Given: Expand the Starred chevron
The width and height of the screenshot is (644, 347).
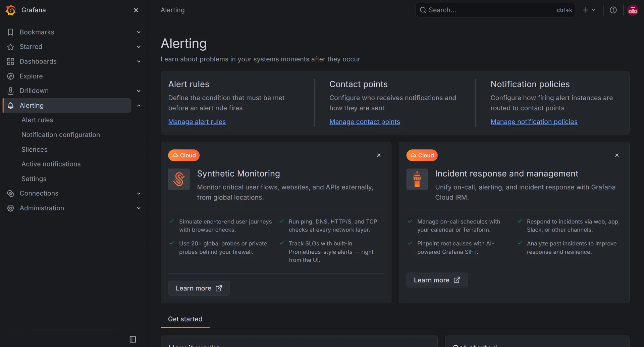Looking at the screenshot, I should [139, 47].
